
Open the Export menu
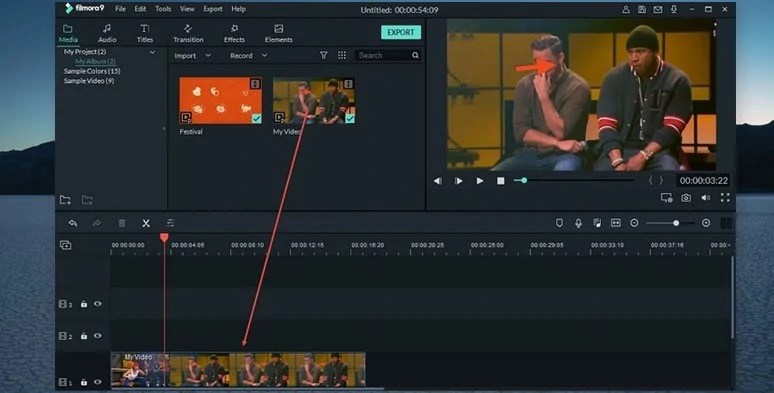point(213,9)
